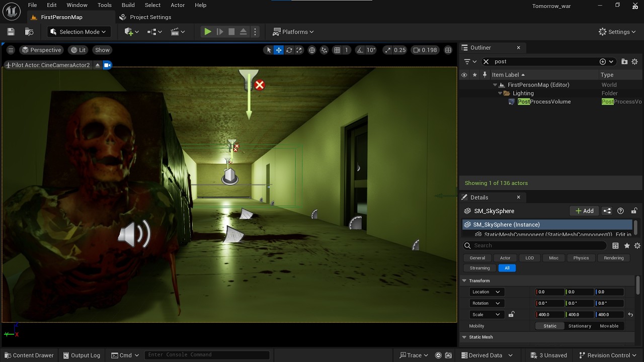Open the Content Browser search icon
Viewport: 644px width, 362px height.
click(x=29, y=32)
